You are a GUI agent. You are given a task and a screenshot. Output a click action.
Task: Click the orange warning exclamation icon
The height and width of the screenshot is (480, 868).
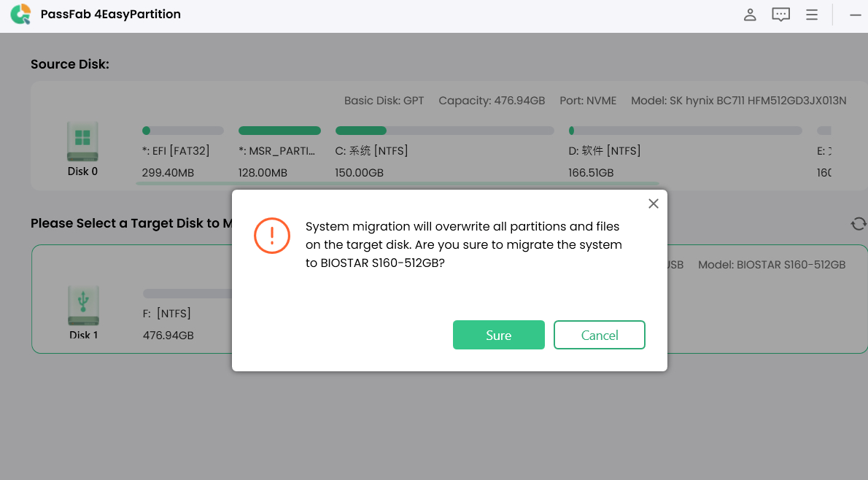pos(272,236)
